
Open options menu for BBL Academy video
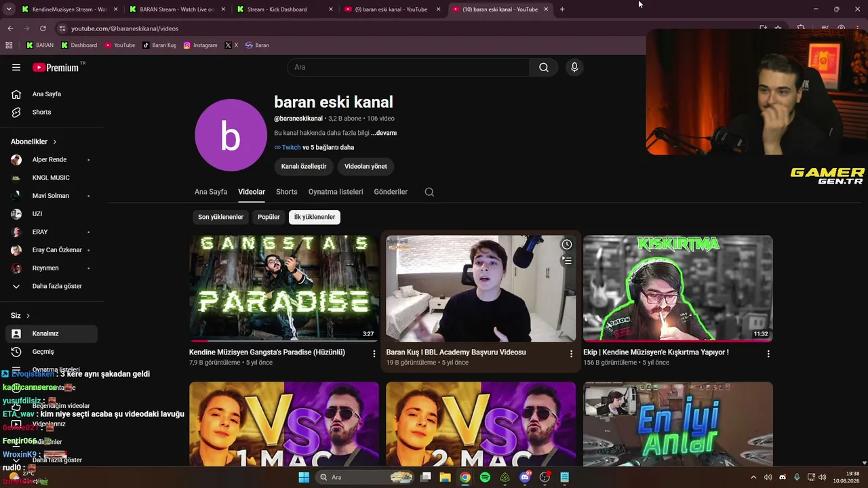571,353
